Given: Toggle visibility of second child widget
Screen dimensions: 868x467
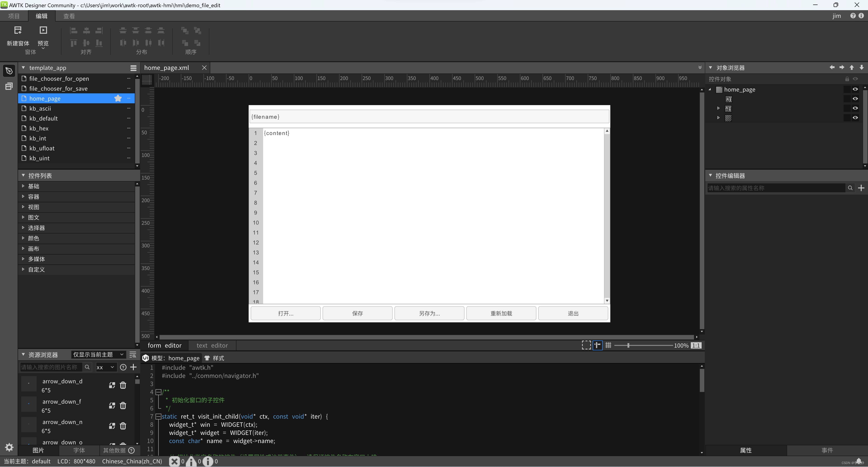Looking at the screenshot, I should pyautogui.click(x=855, y=108).
